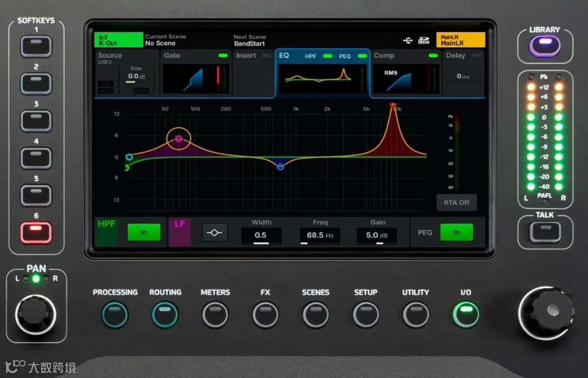Open the Gate processing tab

point(195,73)
